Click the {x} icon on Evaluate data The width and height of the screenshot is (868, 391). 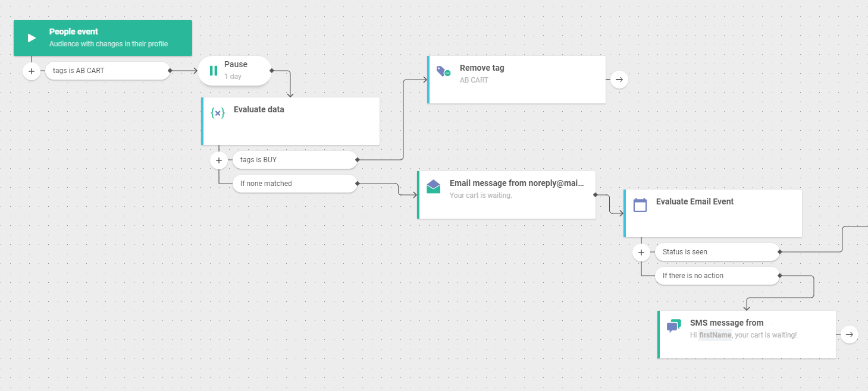217,113
